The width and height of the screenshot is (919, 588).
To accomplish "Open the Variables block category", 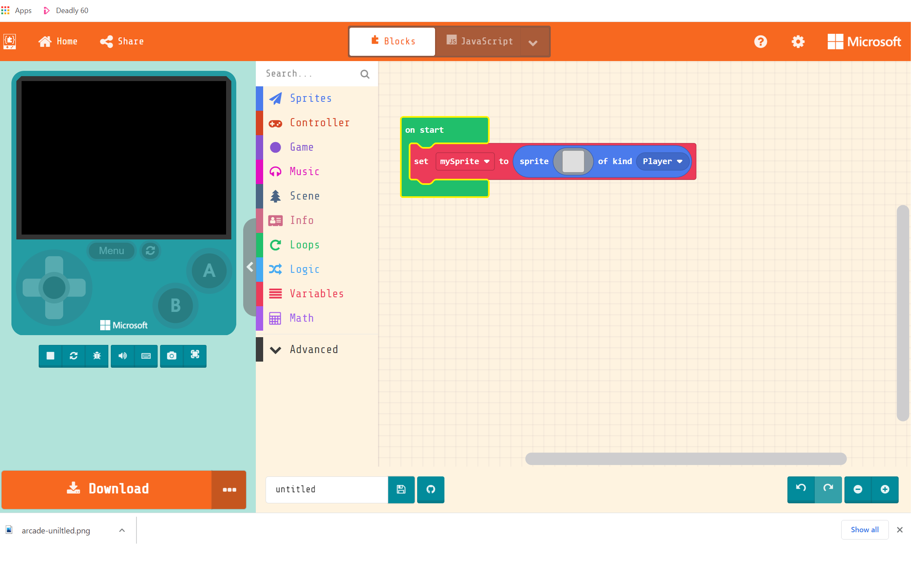I will pyautogui.click(x=317, y=294).
